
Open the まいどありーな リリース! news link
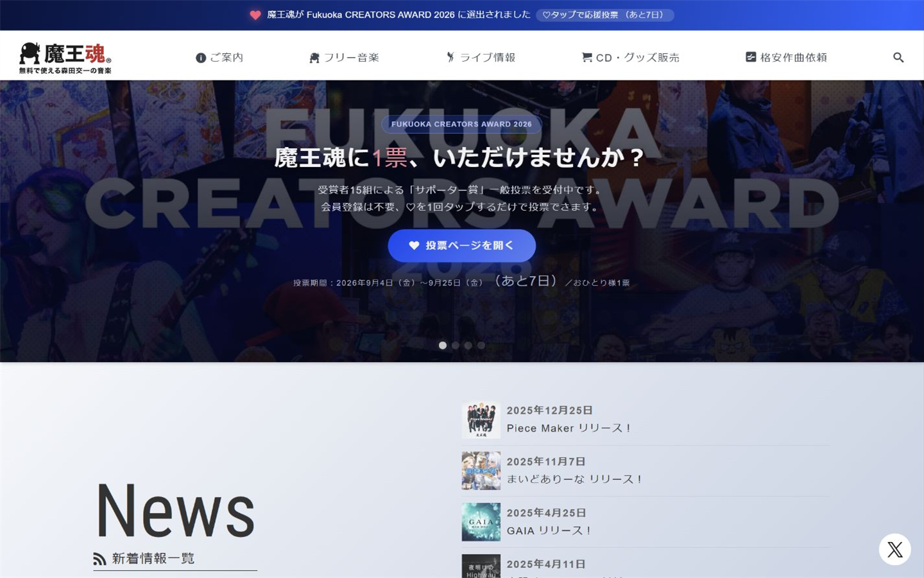coord(575,480)
